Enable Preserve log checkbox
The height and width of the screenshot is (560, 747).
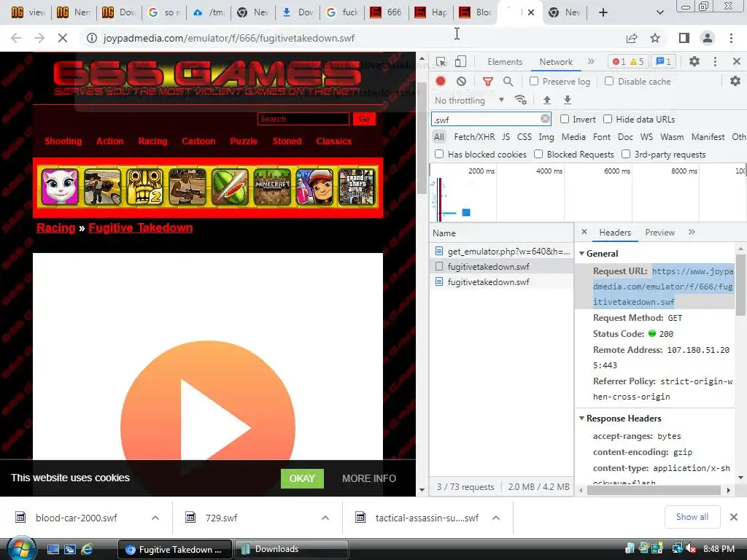coord(534,82)
